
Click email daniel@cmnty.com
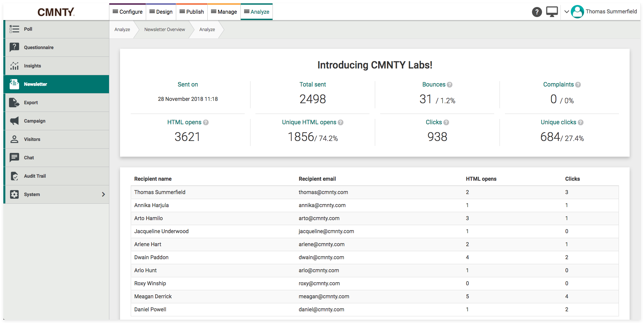[x=321, y=310]
